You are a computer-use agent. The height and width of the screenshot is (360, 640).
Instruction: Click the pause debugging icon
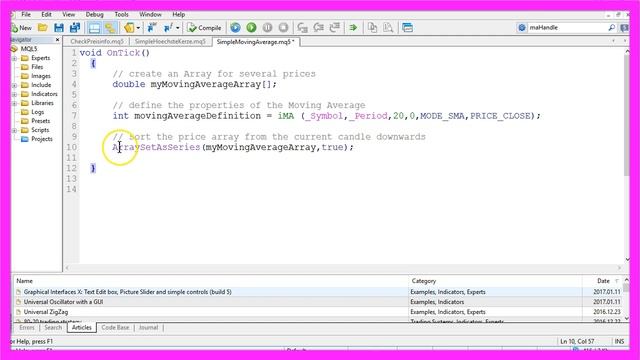coord(267,28)
